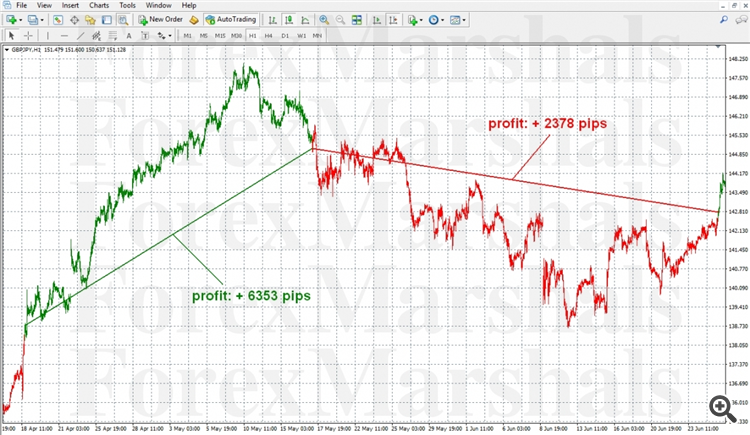Image resolution: width=750 pixels, height=435 pixels.
Task: Toggle AutoTrading on or off
Action: pos(231,20)
